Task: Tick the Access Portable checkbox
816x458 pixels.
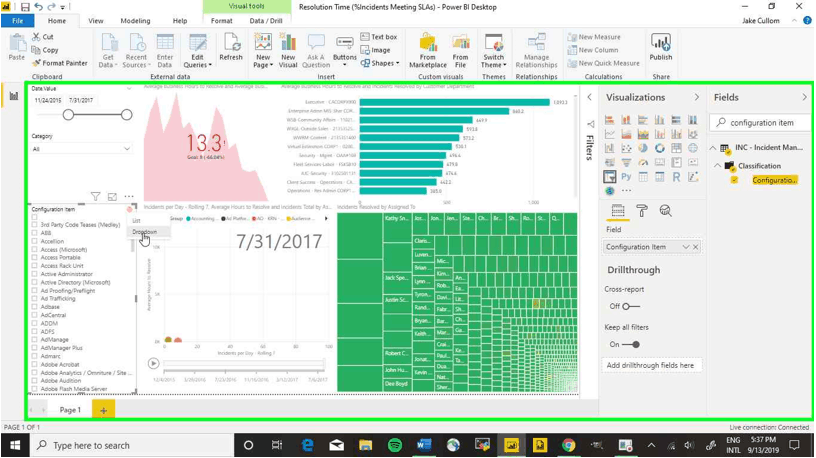Action: pyautogui.click(x=34, y=258)
